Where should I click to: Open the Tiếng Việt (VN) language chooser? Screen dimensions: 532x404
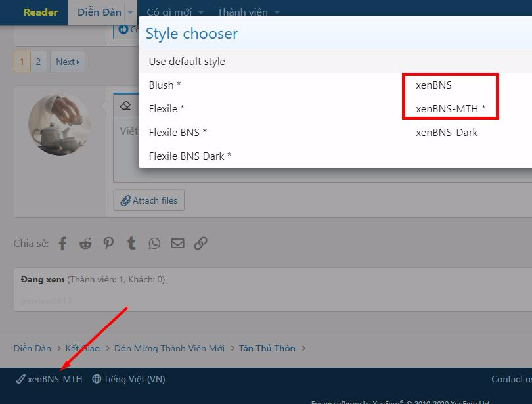(129, 379)
